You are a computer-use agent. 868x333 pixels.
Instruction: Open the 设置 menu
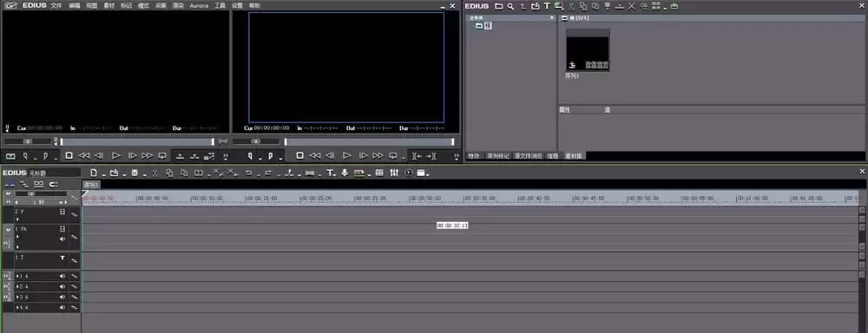click(x=237, y=5)
